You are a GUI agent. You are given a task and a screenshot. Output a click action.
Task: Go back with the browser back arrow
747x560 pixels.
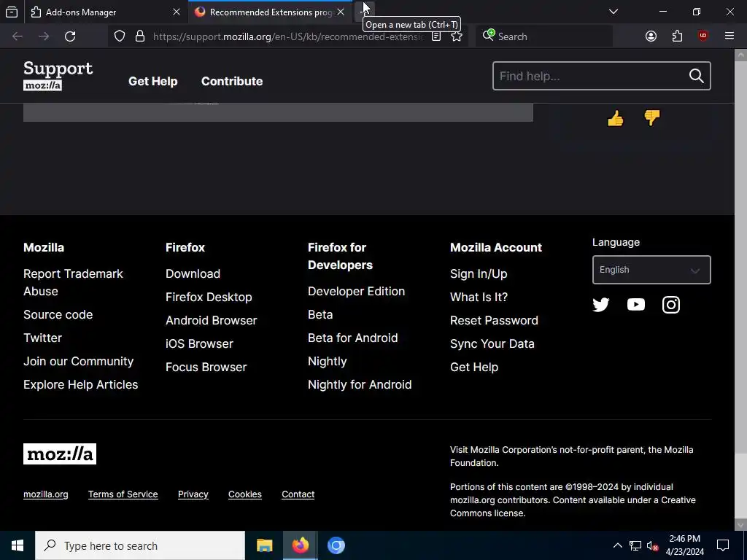click(18, 36)
